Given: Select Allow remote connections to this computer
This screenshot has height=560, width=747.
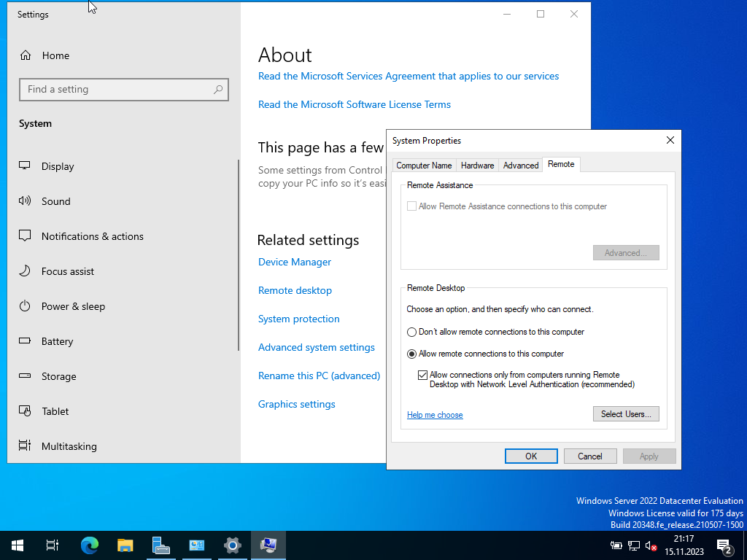Looking at the screenshot, I should point(411,354).
